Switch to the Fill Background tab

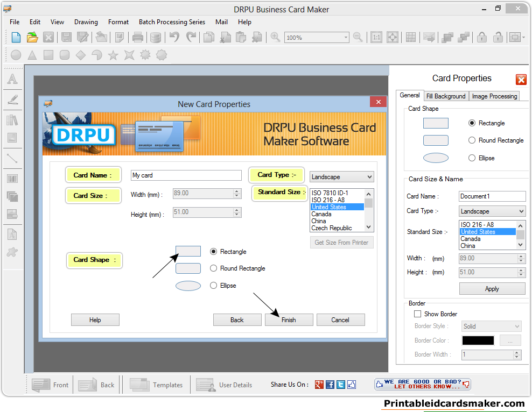[446, 96]
